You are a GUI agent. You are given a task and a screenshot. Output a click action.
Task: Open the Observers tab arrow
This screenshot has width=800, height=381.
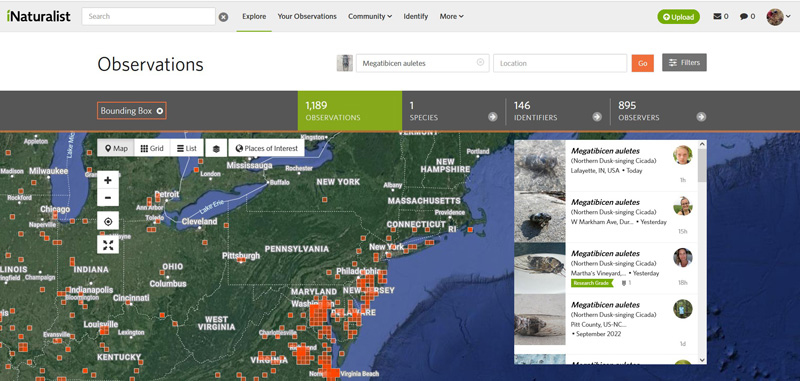702,117
